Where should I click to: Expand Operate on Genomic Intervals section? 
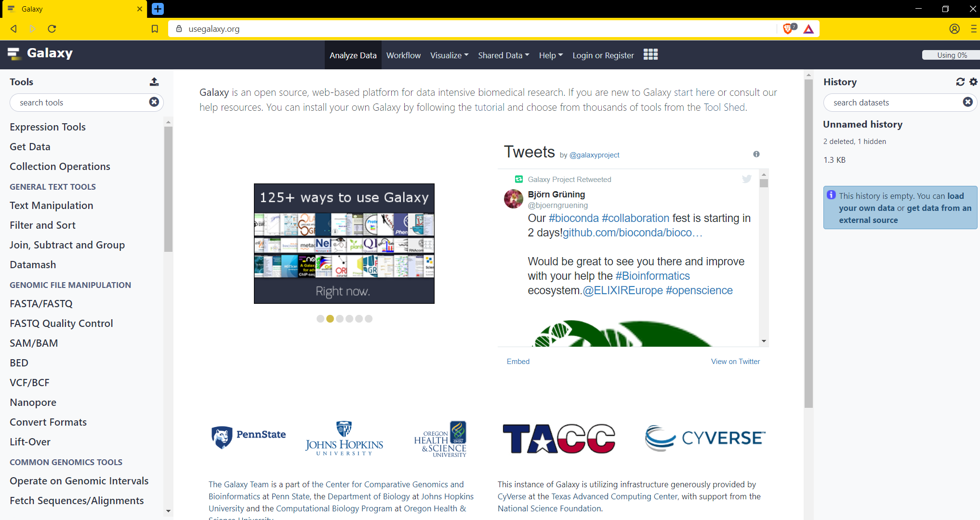[x=79, y=481]
